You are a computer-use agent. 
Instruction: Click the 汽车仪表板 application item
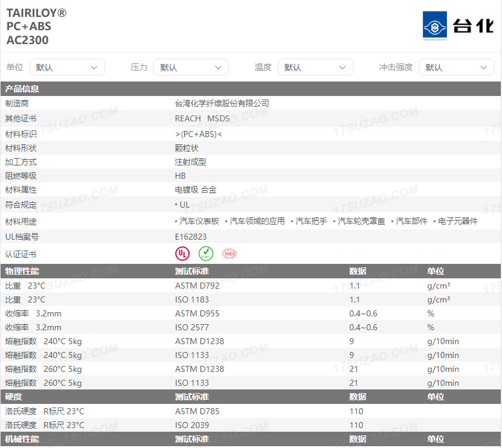click(199, 221)
